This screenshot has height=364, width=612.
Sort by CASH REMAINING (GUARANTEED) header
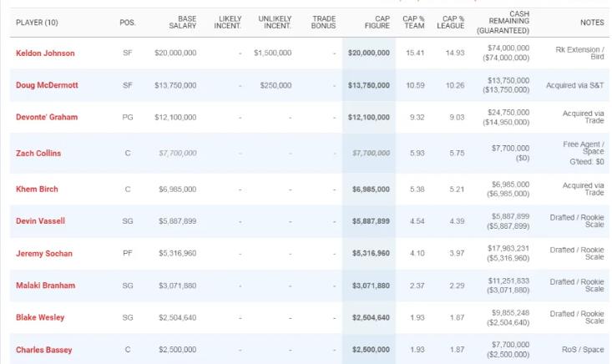[x=503, y=23]
